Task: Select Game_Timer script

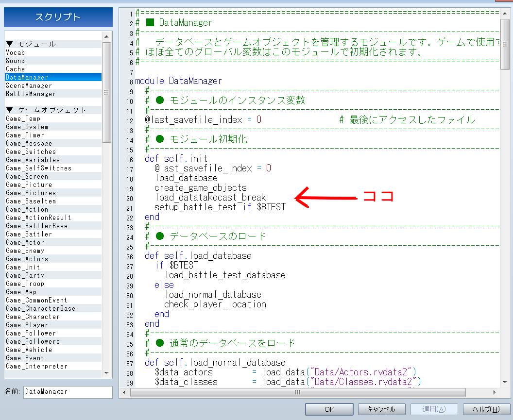Action: 53,135
